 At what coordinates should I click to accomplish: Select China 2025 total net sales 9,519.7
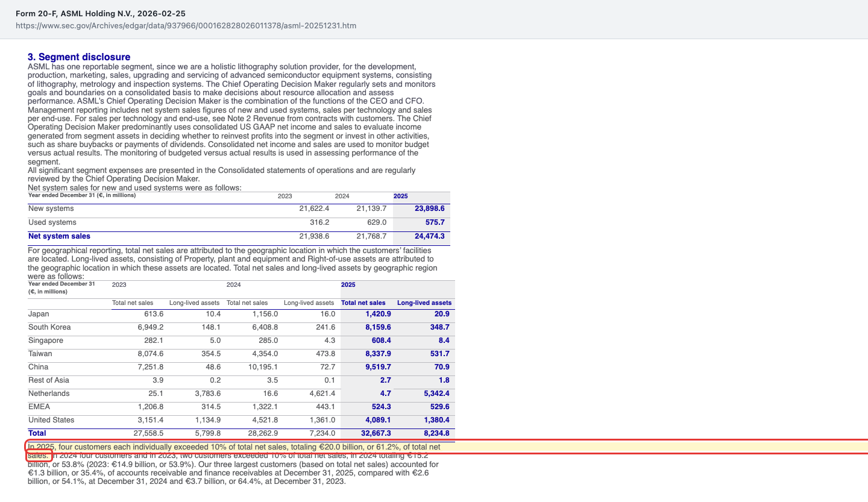(378, 367)
